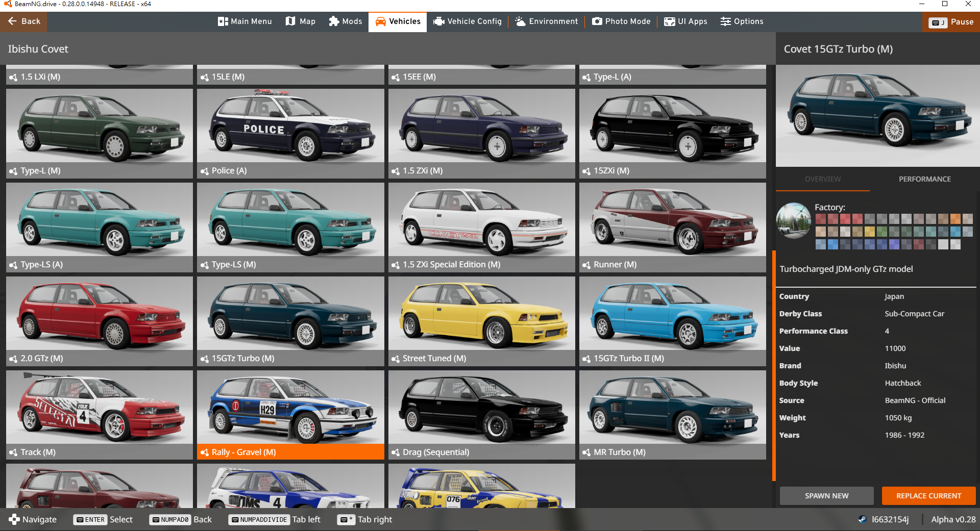Open the Environment settings
Image resolution: width=980 pixels, height=531 pixels.
(546, 21)
